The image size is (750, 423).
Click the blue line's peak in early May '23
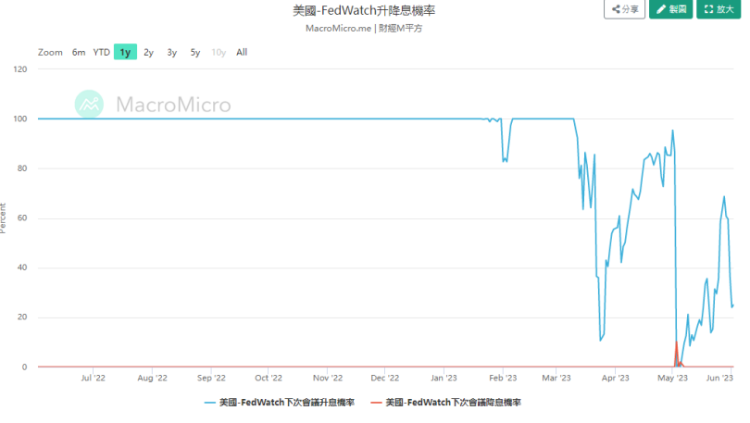[672, 131]
